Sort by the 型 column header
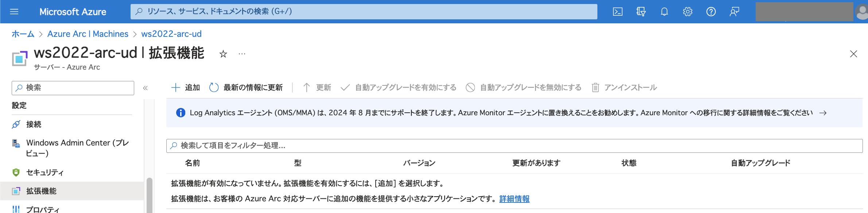 point(298,163)
